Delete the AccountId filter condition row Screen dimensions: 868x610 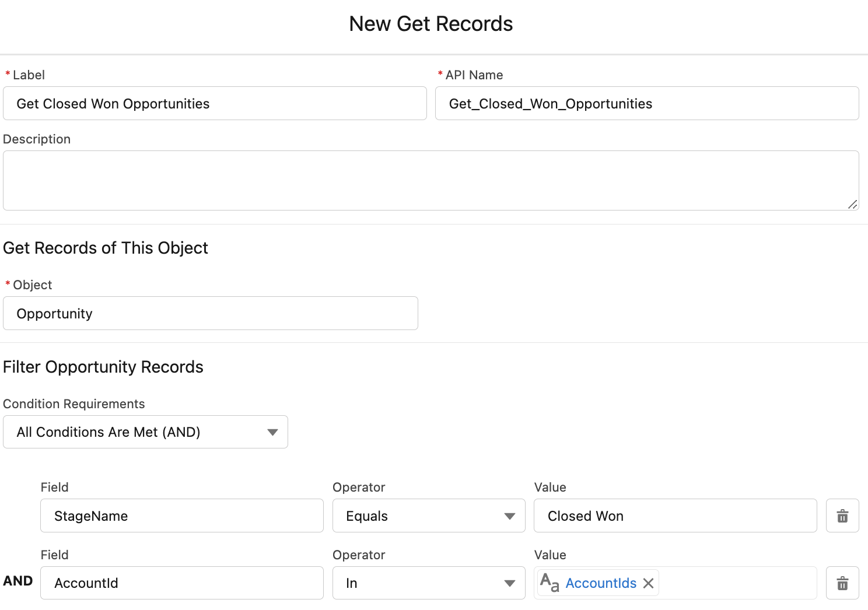point(842,583)
